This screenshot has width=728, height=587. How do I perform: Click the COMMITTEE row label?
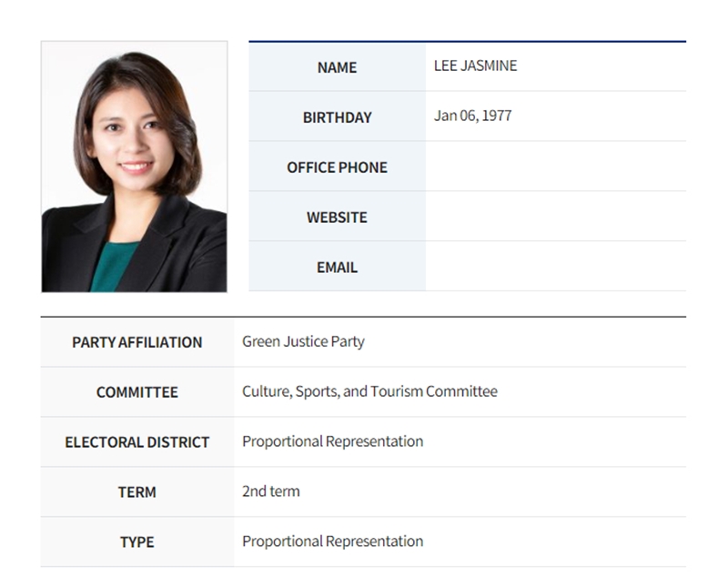[x=137, y=392]
